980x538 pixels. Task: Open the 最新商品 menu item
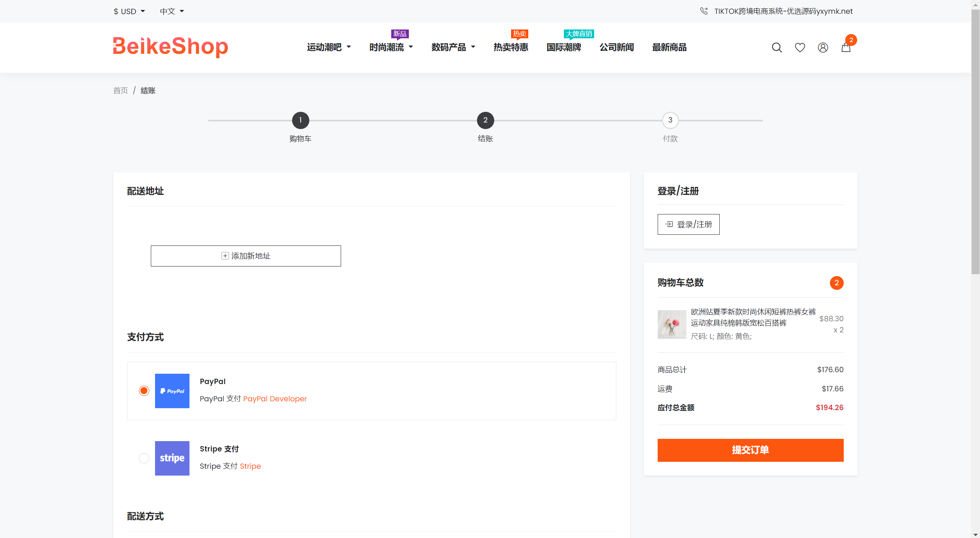[x=669, y=47]
